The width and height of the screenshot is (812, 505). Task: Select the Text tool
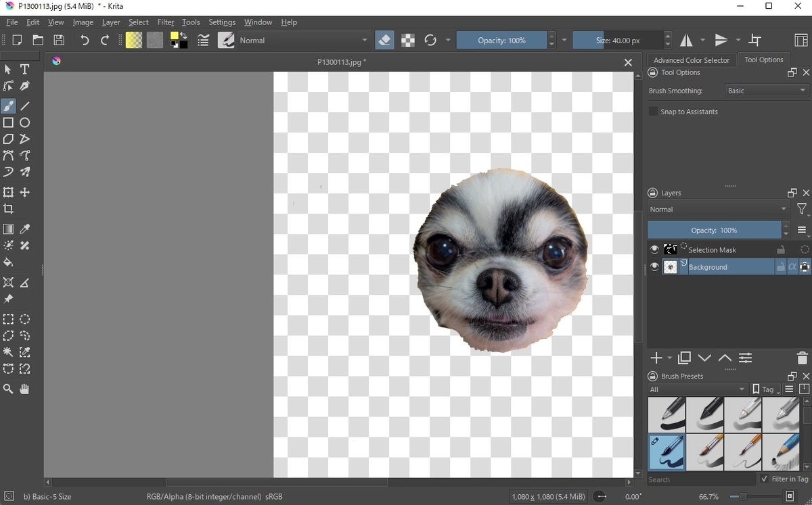(x=24, y=69)
